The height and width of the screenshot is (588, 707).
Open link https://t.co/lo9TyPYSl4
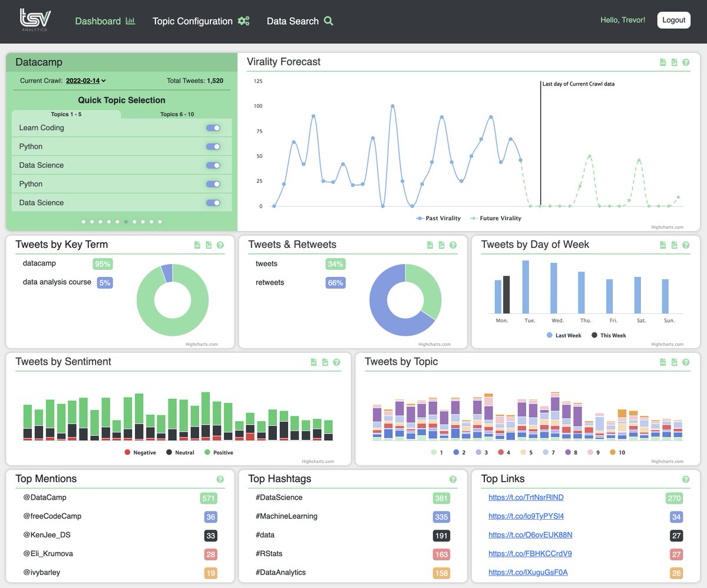526,517
